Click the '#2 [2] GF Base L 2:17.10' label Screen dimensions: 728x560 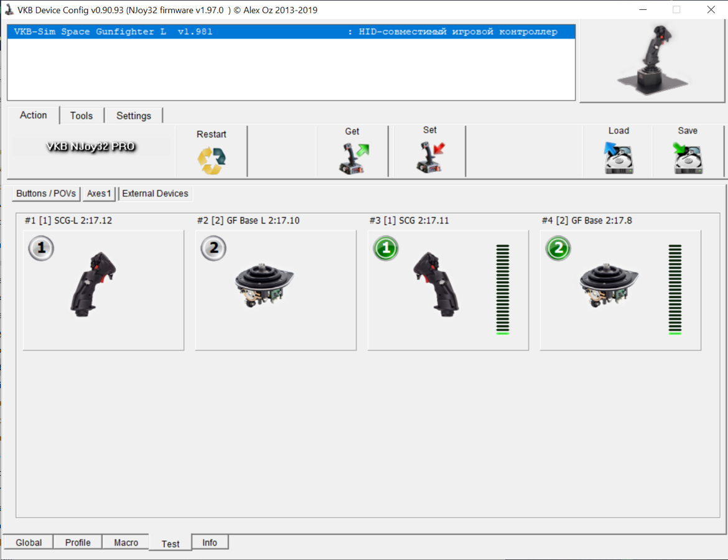[x=248, y=220]
